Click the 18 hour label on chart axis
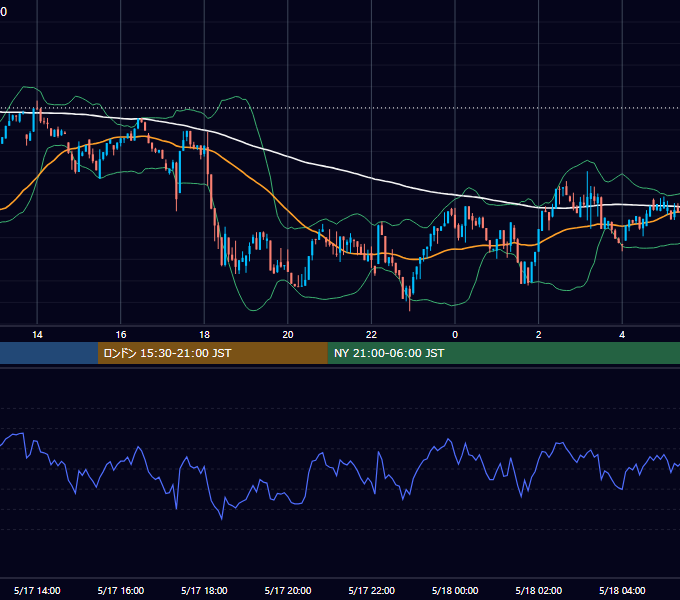The height and width of the screenshot is (600, 680). click(204, 335)
